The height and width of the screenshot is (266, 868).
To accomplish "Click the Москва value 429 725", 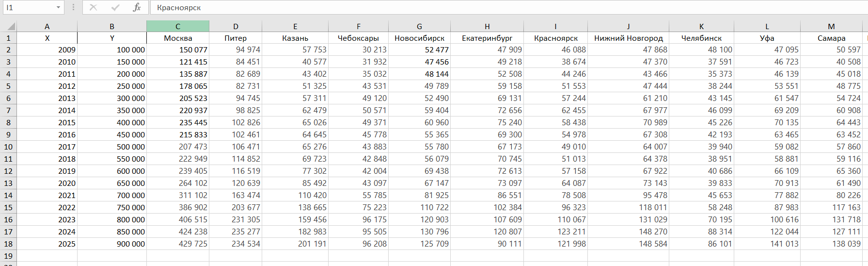I will 178,244.
